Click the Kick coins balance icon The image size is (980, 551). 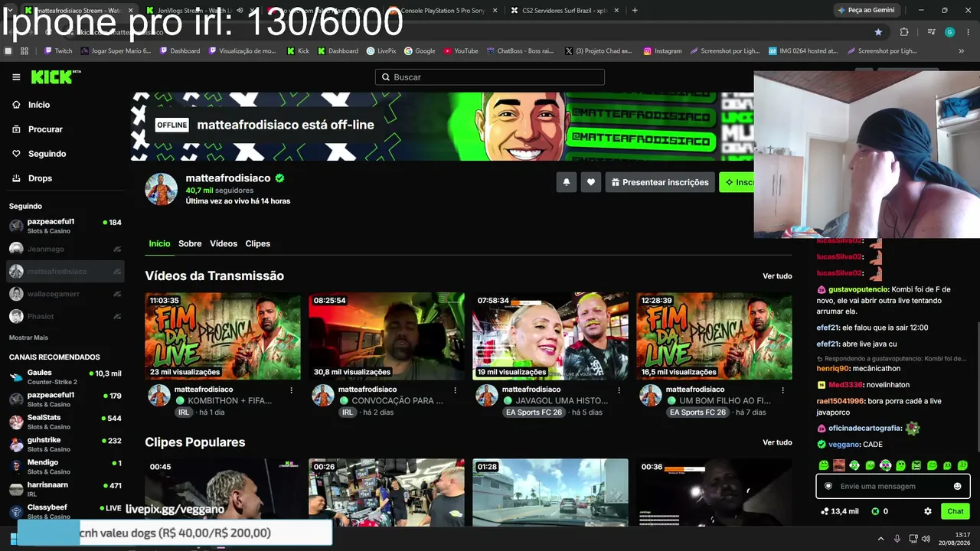(876, 511)
